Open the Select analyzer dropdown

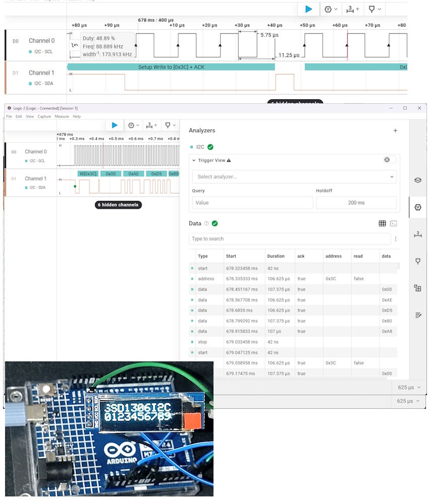point(294,177)
